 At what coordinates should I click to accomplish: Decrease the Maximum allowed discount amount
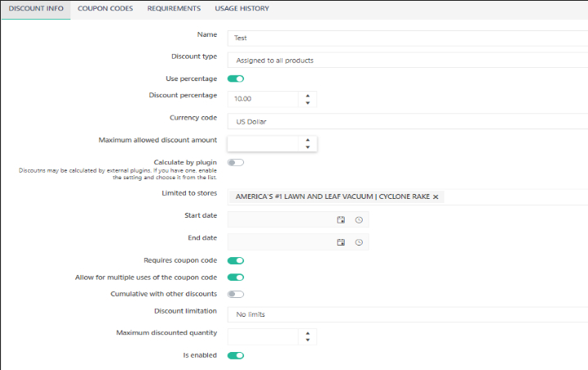(307, 147)
